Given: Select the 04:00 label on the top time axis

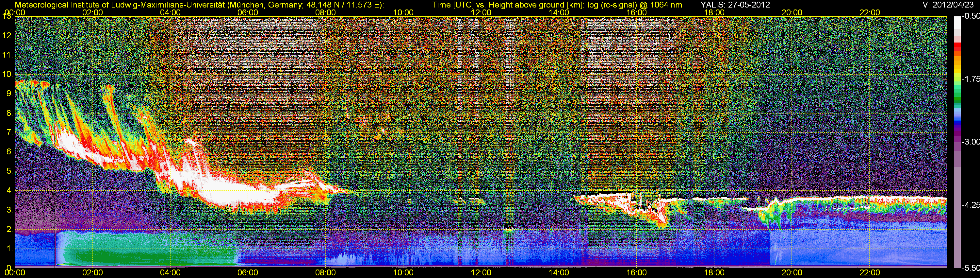Looking at the screenshot, I should [x=170, y=12].
